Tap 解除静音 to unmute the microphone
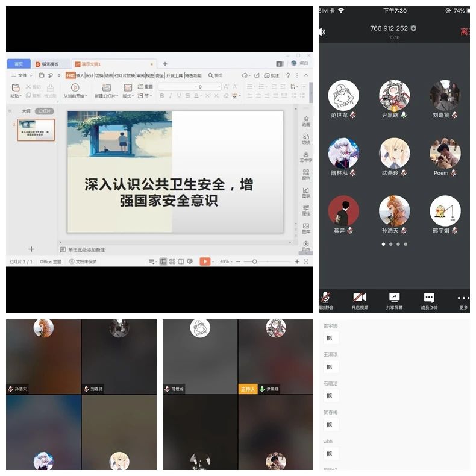This screenshot has width=476, height=476. 326,300
